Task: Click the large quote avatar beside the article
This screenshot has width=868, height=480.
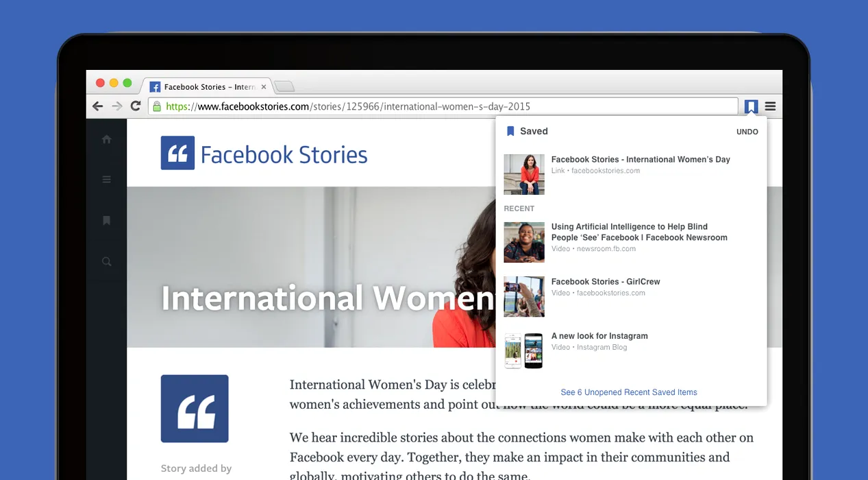Action: [x=195, y=409]
